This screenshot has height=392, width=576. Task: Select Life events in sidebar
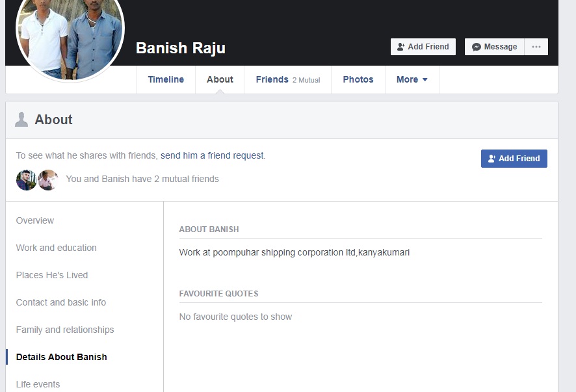coord(38,384)
